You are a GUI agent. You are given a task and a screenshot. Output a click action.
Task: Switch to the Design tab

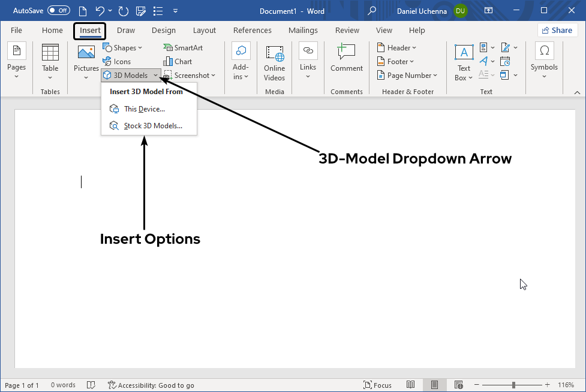164,31
